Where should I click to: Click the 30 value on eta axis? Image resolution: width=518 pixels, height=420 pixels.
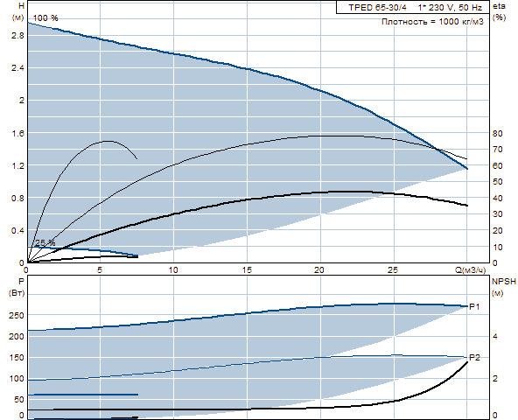498,214
